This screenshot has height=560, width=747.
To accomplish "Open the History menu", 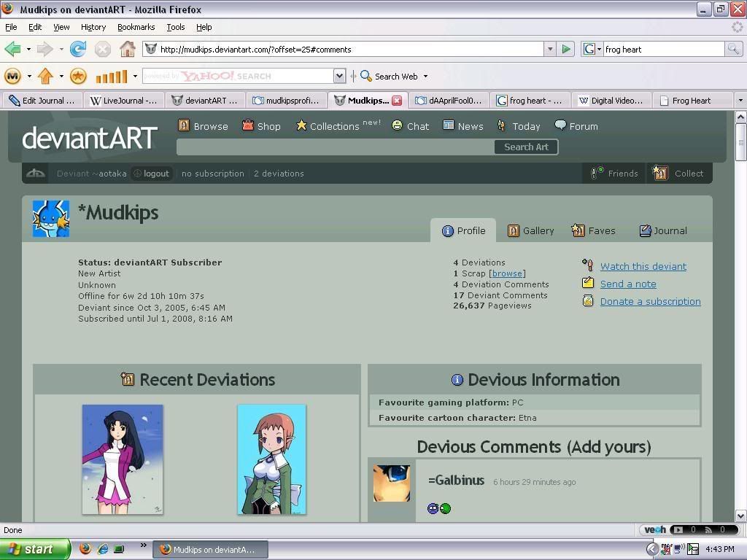I will 93,27.
